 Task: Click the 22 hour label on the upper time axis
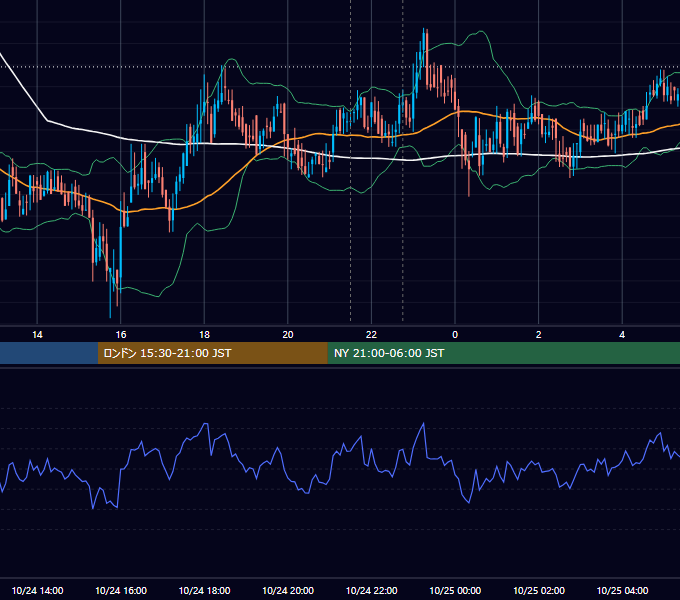[x=371, y=335]
